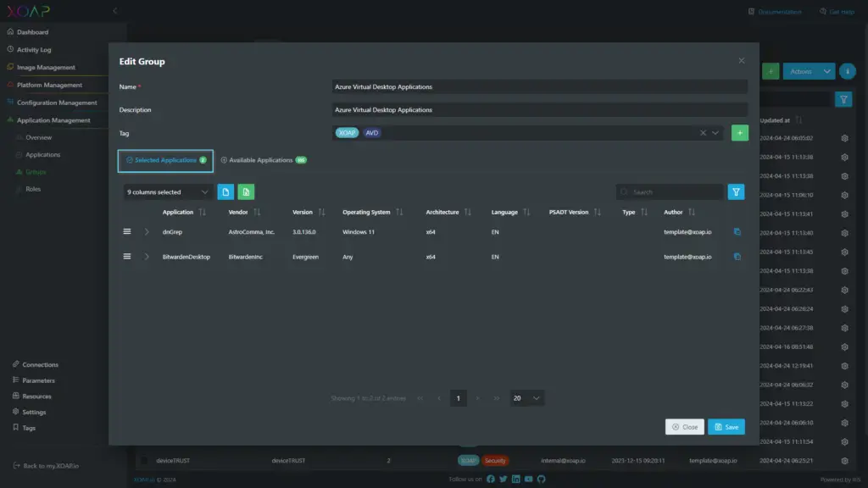The height and width of the screenshot is (488, 868).
Task: Sort the table by the Language column
Action: click(526, 212)
